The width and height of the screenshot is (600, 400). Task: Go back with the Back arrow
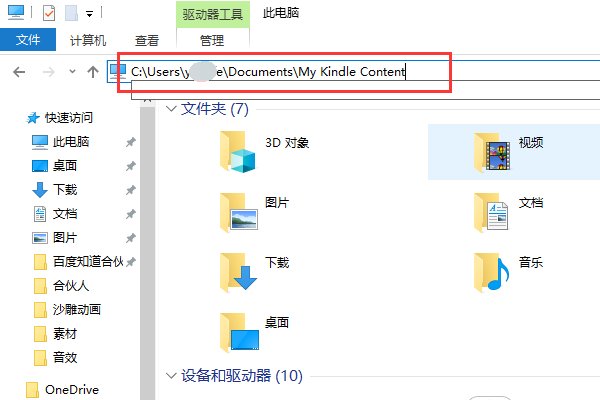pyautogui.click(x=19, y=72)
